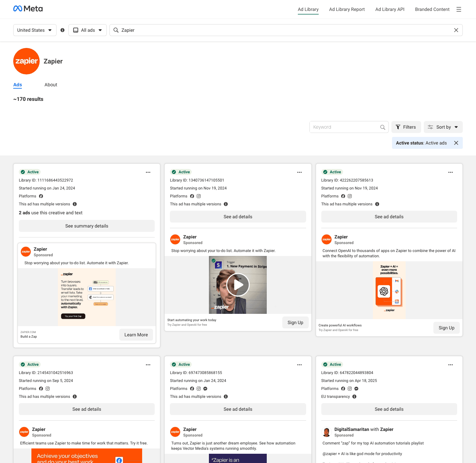This screenshot has width=476, height=463.
Task: See ad details for ad 1340736147105501
Action: (238, 217)
